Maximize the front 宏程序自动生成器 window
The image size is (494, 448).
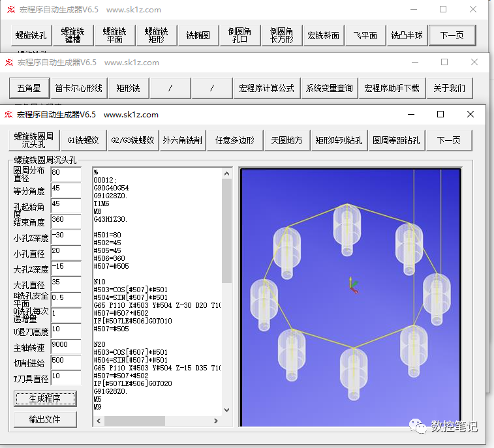pos(440,114)
